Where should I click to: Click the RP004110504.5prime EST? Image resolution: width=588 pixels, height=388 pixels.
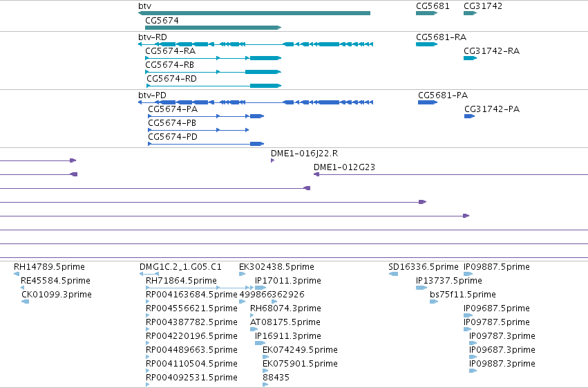pos(148,371)
